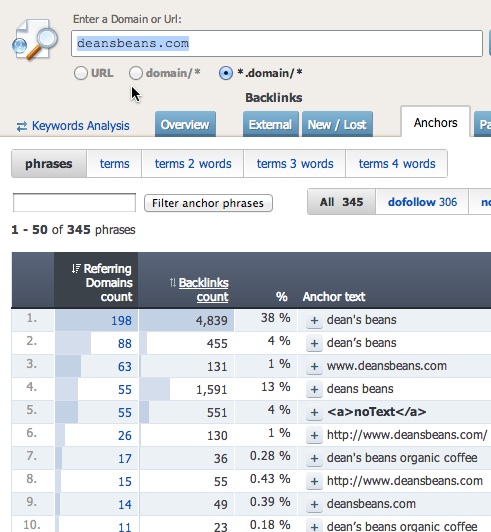
Task: Click the 0.28 % percentage cell
Action: point(266,458)
